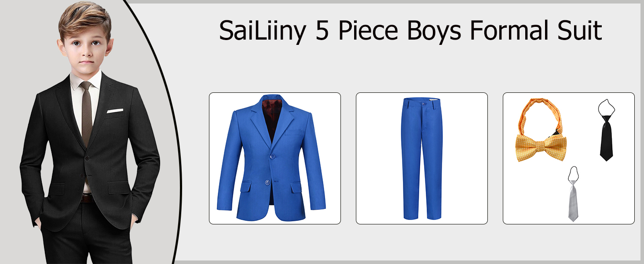Click the white pocket square on model's jacket
The width and height of the screenshot is (644, 264).
tap(115, 111)
